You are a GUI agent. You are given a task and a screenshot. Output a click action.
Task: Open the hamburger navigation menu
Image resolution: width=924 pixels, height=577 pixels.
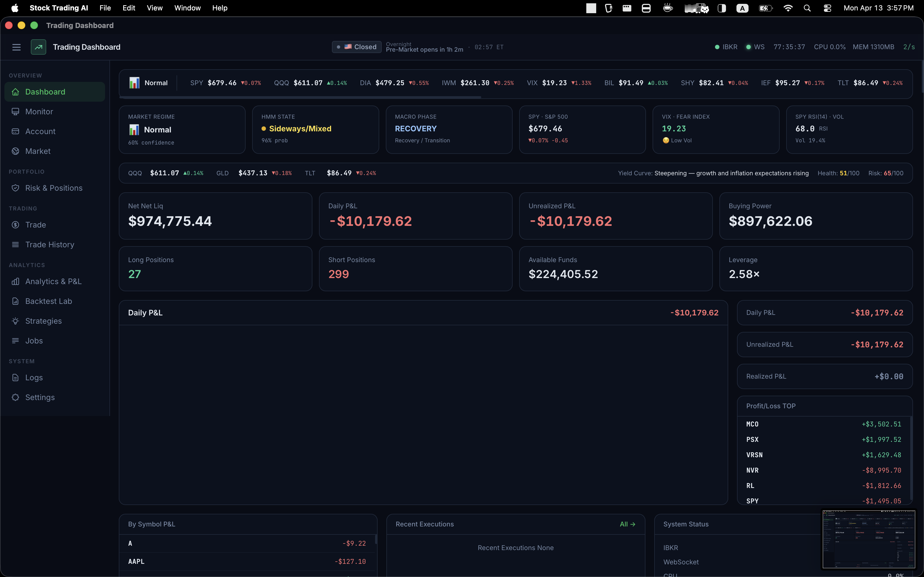point(16,47)
